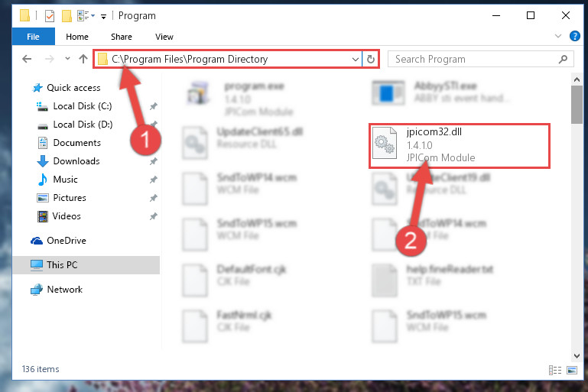The height and width of the screenshot is (392, 588).
Task: Select Local Disk (C:) in navigation pane
Action: [x=83, y=106]
